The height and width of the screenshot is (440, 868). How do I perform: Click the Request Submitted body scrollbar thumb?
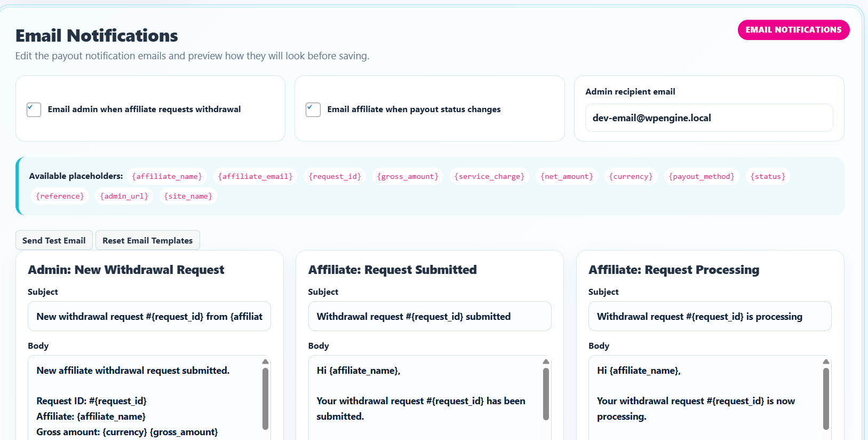(546, 394)
